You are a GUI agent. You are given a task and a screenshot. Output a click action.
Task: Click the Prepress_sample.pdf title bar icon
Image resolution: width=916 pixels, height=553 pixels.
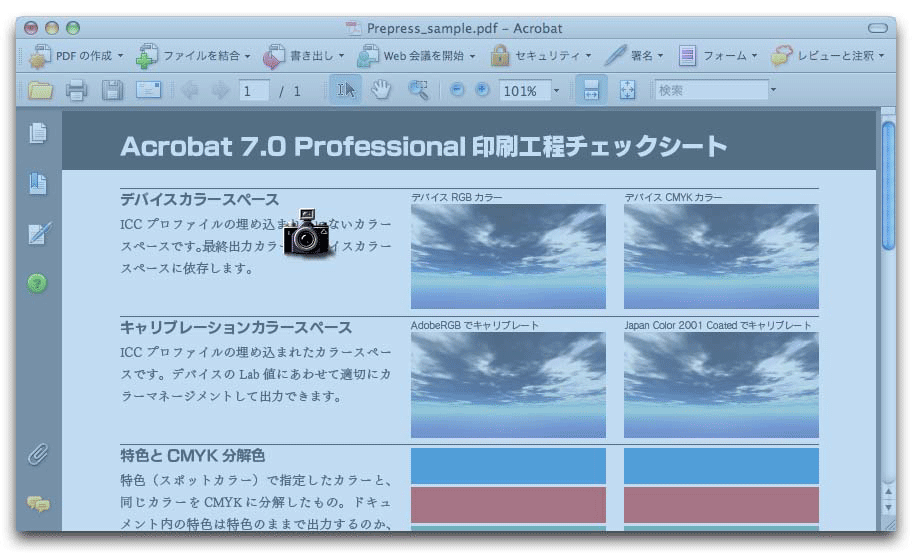353,28
